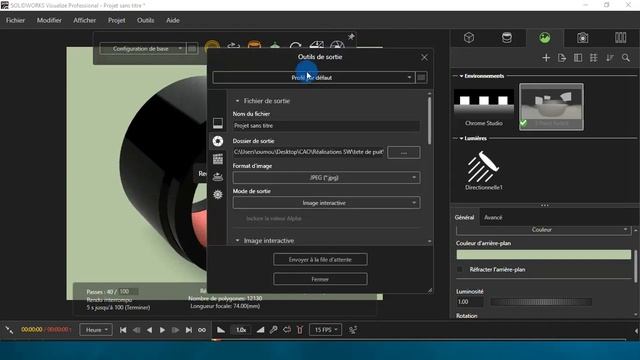The height and width of the screenshot is (360, 640).
Task: Select the render aperture icon in output sidebar
Action: [218, 141]
